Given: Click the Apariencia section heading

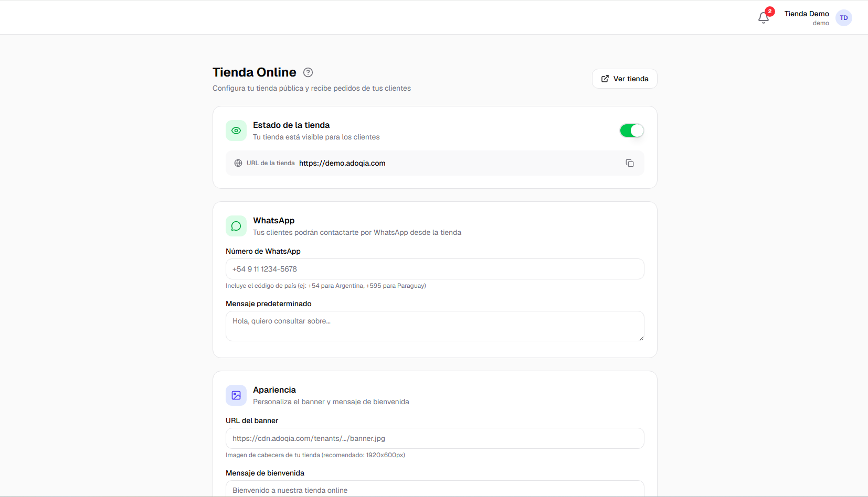Looking at the screenshot, I should point(274,390).
